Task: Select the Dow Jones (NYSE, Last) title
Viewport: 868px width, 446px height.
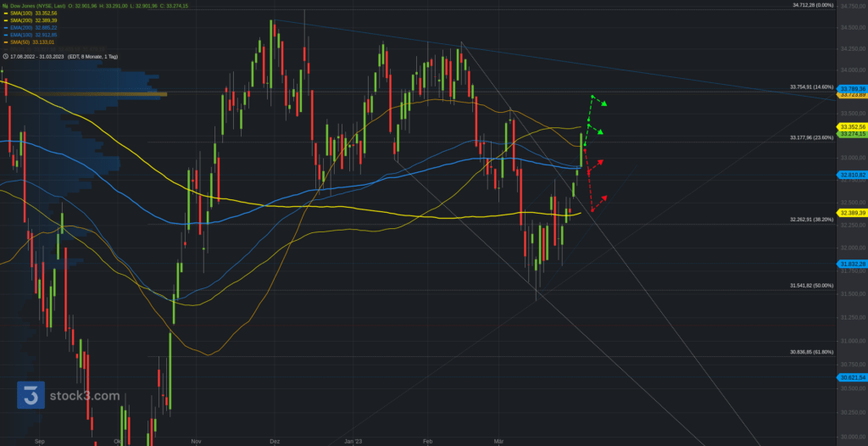Action: pos(37,6)
